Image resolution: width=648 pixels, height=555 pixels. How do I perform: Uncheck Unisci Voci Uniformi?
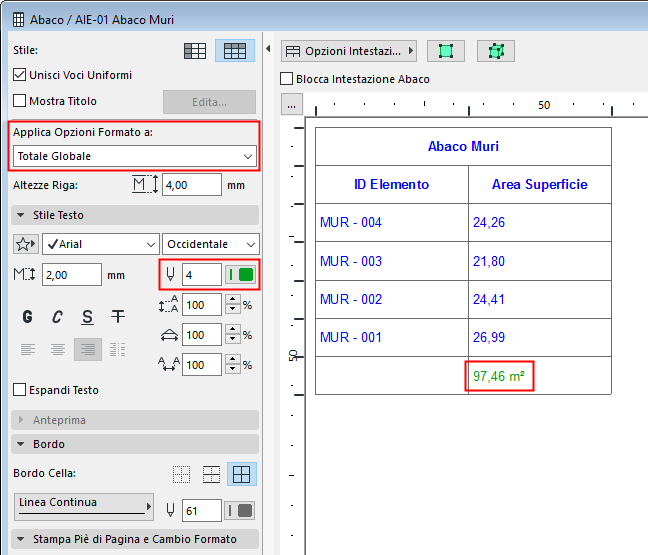pos(20,75)
